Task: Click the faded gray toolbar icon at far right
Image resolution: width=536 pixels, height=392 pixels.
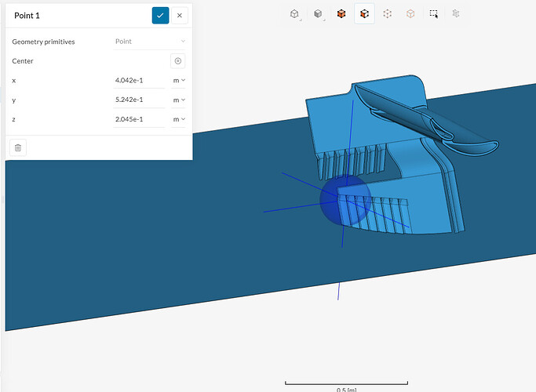Action: coord(456,14)
